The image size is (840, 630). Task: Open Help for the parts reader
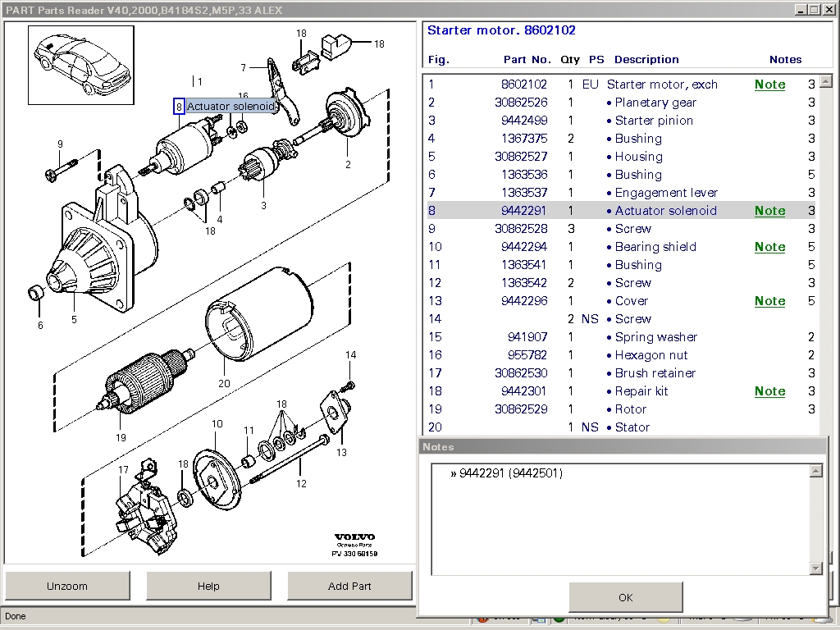coord(208,586)
